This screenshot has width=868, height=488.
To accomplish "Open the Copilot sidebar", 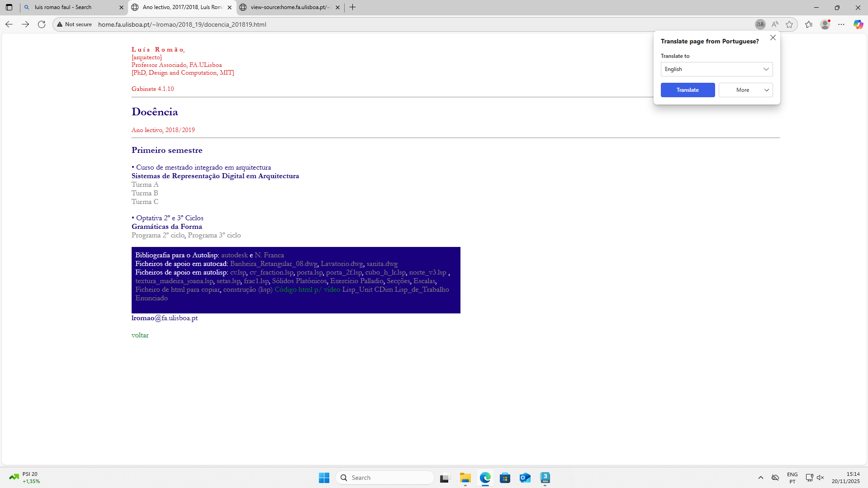I will tap(858, 24).
